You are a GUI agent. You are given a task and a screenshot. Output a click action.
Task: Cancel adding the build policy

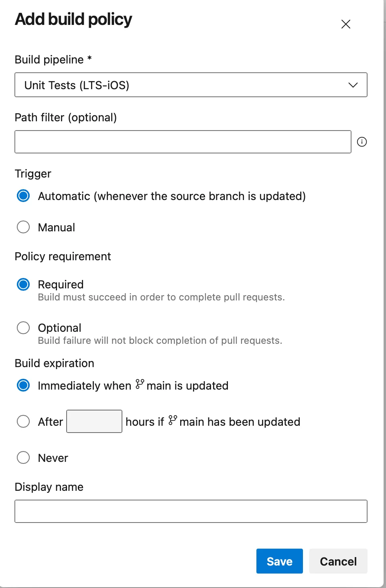point(338,561)
